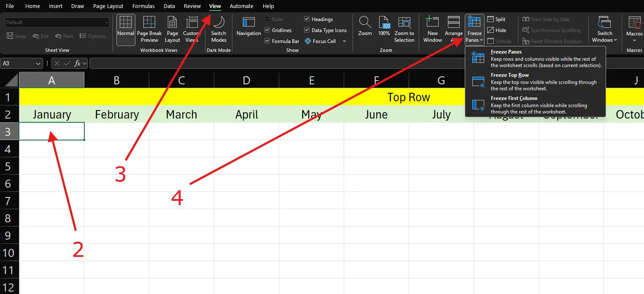Open the Macros panel
Image resolution: width=644 pixels, height=294 pixels.
(634, 30)
